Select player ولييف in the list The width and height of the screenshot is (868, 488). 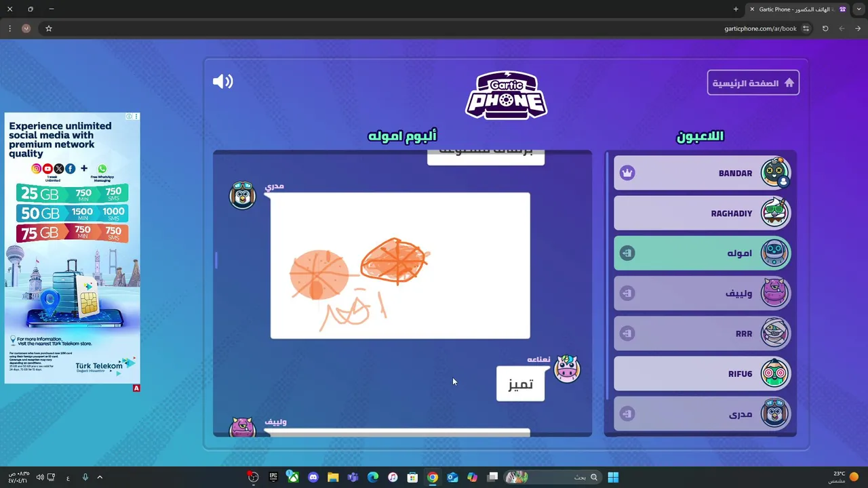coord(703,293)
